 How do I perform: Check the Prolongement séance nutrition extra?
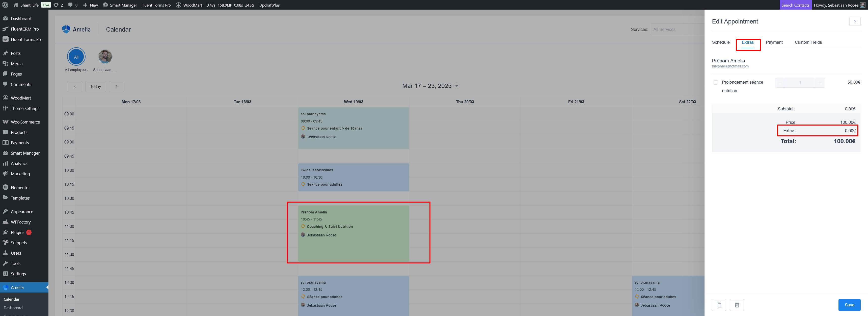[716, 83]
